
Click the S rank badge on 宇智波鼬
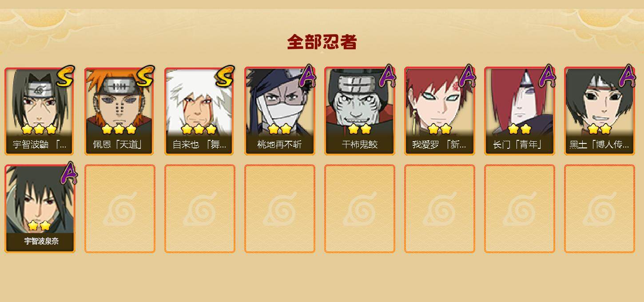click(66, 76)
